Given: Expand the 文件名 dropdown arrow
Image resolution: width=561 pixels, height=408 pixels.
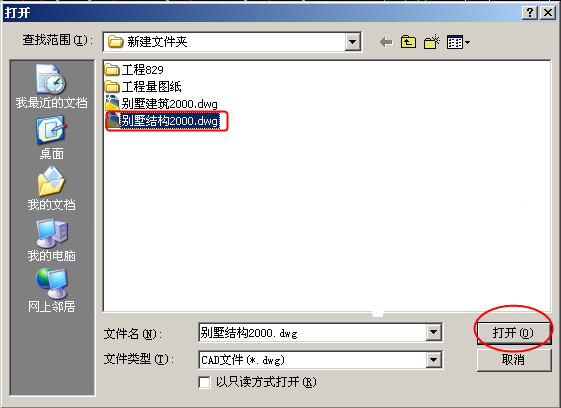Looking at the screenshot, I should click(433, 332).
